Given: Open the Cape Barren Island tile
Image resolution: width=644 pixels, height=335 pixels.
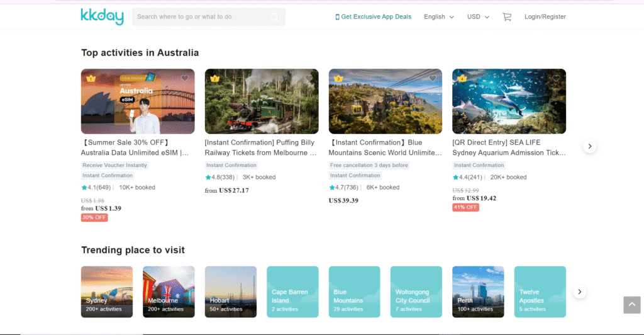Looking at the screenshot, I should click(292, 292).
